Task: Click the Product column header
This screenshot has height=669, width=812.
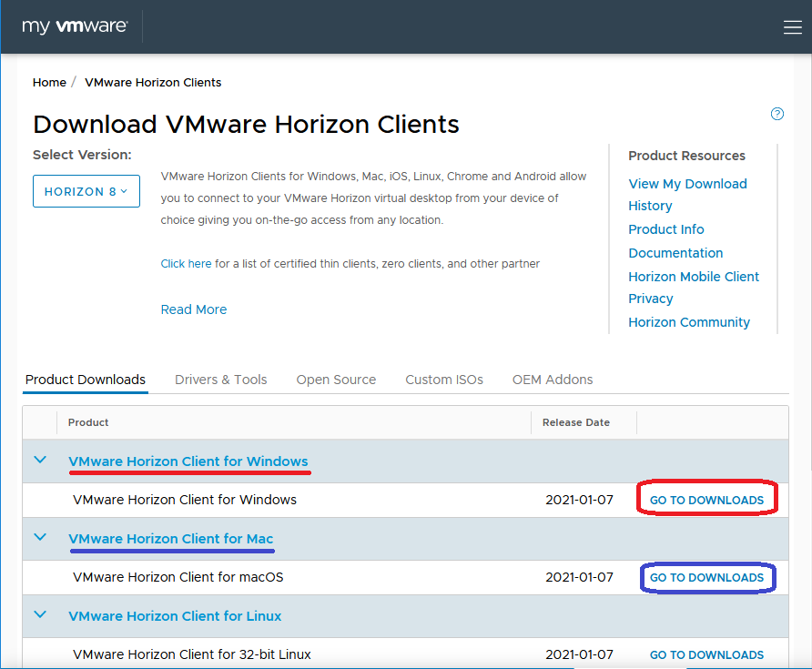Action: 88,422
